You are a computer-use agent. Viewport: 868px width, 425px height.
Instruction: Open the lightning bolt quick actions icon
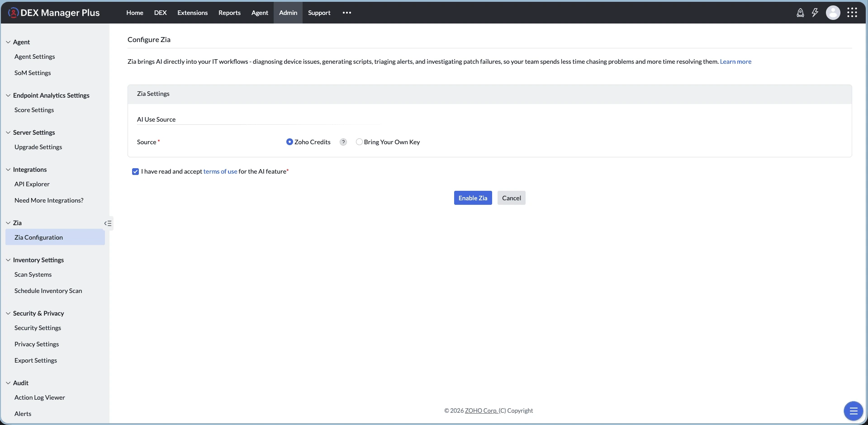[815, 13]
